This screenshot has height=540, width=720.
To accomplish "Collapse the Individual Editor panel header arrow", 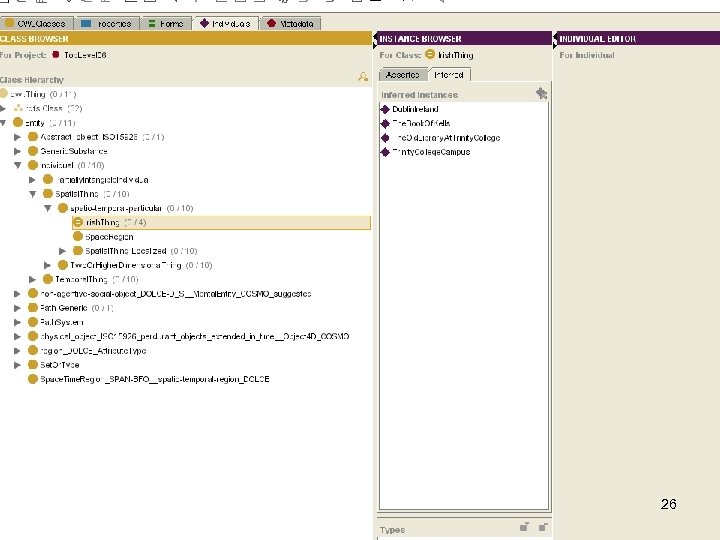I will [555, 39].
